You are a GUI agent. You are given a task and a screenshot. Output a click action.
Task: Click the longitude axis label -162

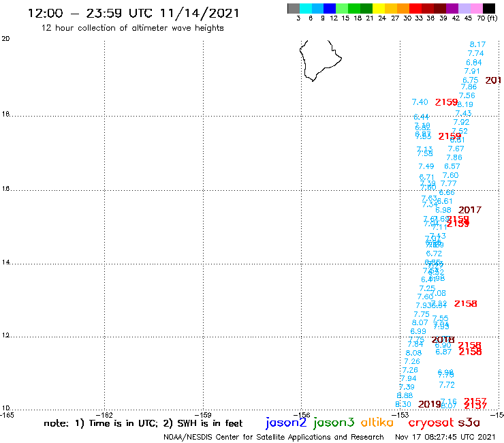coord(104,415)
